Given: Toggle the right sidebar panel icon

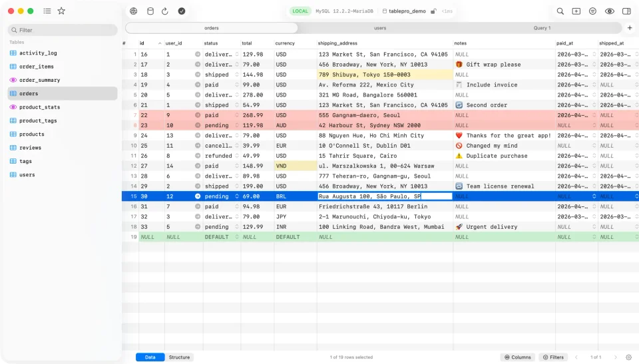Looking at the screenshot, I should point(626,11).
